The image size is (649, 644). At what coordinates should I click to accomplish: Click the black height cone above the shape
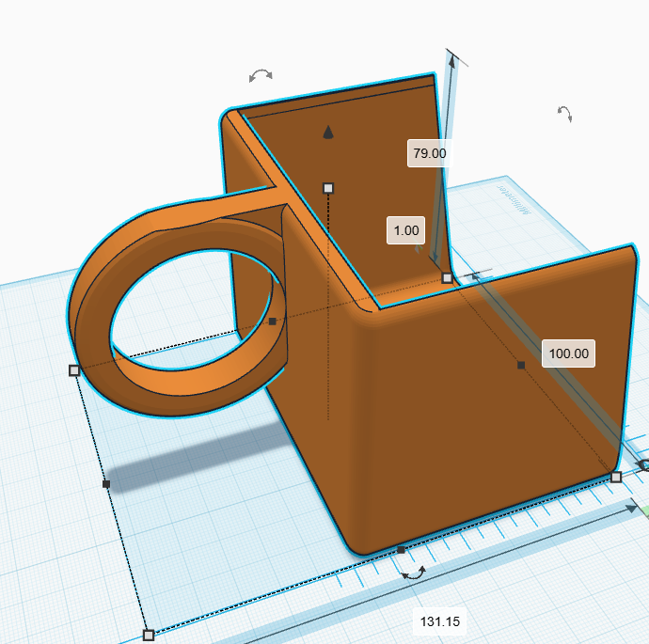(328, 133)
